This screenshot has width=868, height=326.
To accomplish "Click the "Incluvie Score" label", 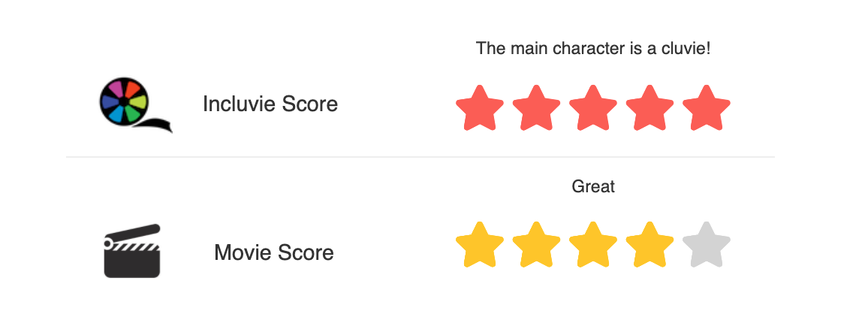I will (x=270, y=104).
